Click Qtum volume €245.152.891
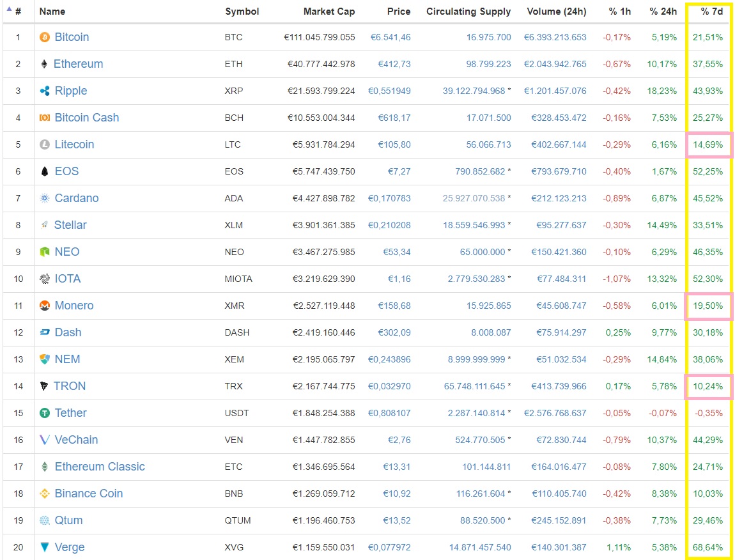 point(559,520)
